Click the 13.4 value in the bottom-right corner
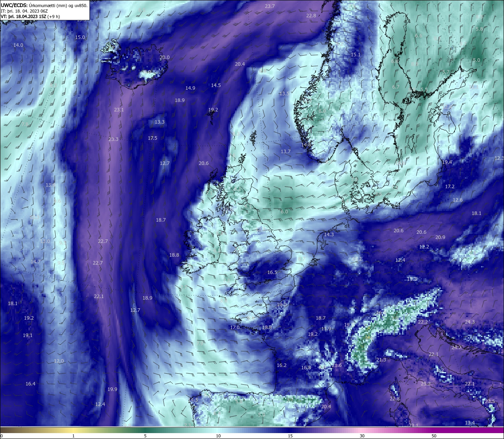 pos(470,423)
